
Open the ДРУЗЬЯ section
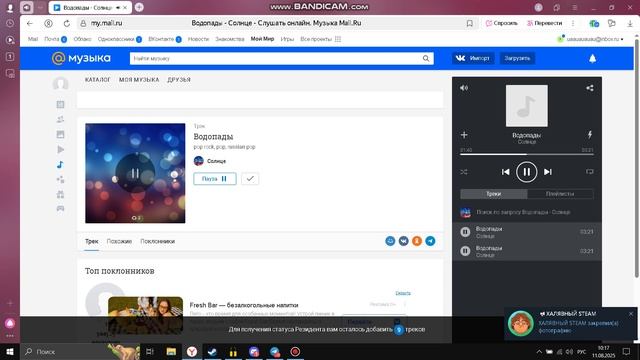pos(179,80)
